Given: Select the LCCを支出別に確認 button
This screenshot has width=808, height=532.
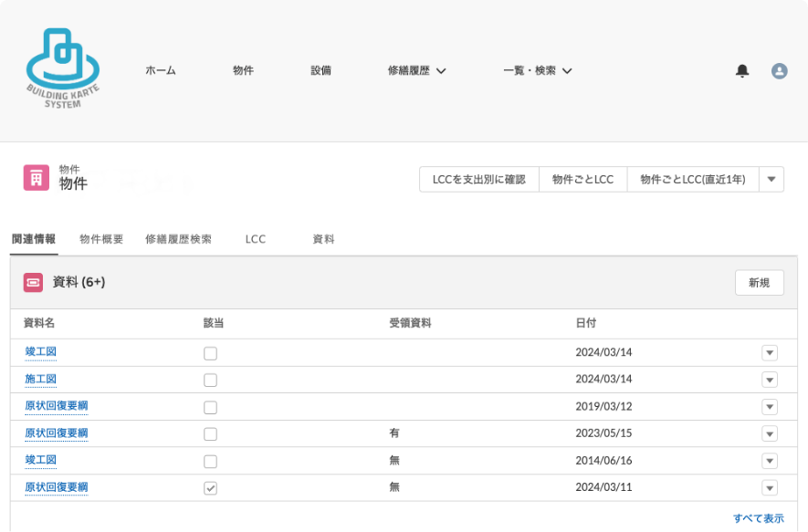Looking at the screenshot, I should coord(479,179).
